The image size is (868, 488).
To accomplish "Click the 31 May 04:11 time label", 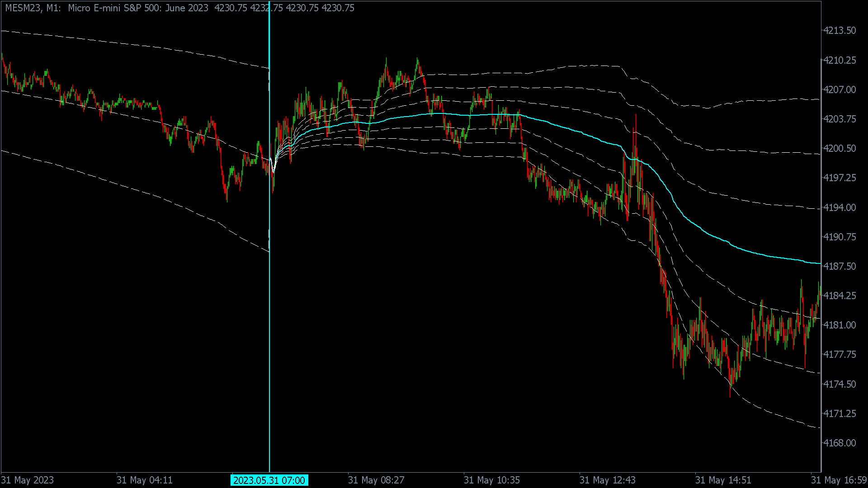I will pos(145,480).
